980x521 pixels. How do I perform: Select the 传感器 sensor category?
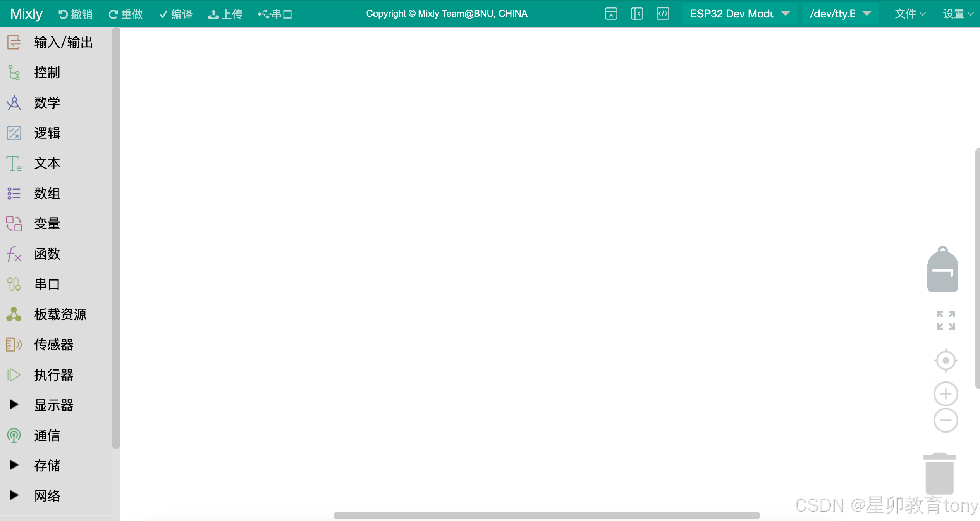click(x=53, y=345)
